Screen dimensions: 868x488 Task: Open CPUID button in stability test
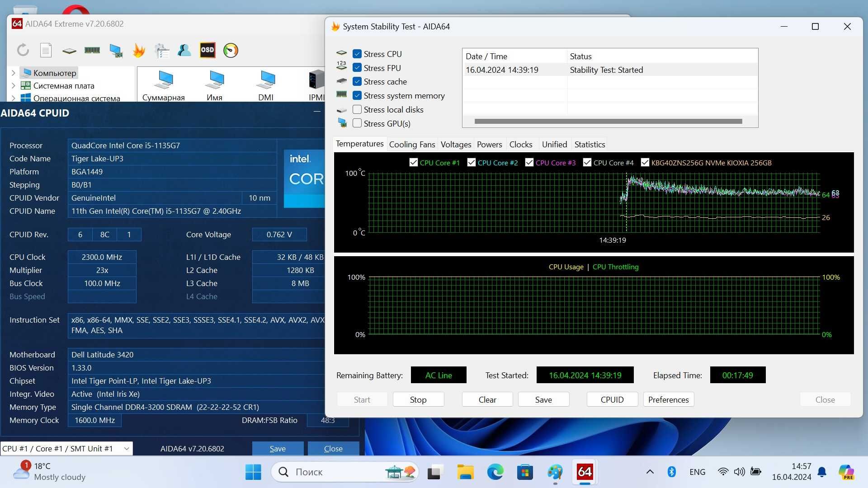click(x=612, y=399)
